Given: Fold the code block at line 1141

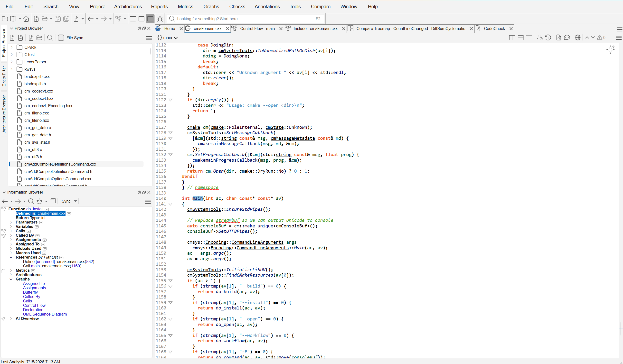Looking at the screenshot, I should click(x=170, y=204).
